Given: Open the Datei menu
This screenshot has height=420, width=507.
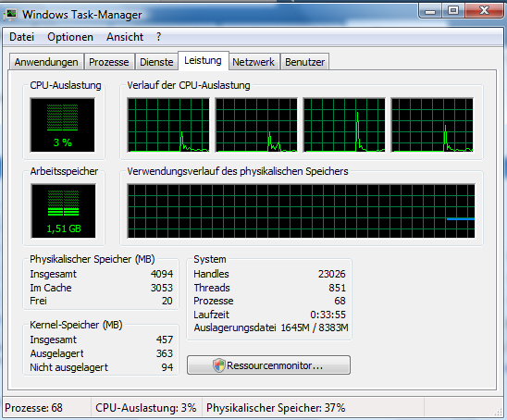Looking at the screenshot, I should click(21, 37).
